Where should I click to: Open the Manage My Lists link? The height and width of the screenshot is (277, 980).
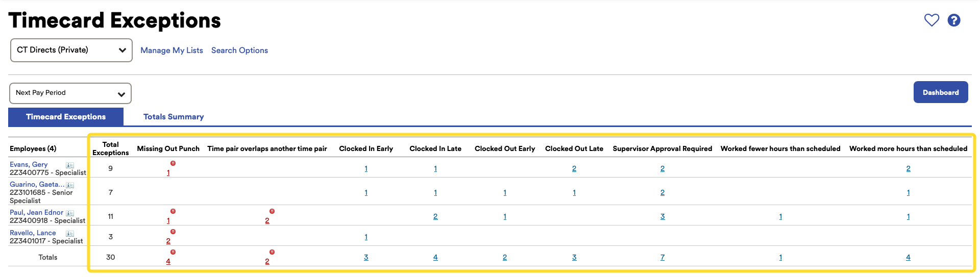point(171,51)
